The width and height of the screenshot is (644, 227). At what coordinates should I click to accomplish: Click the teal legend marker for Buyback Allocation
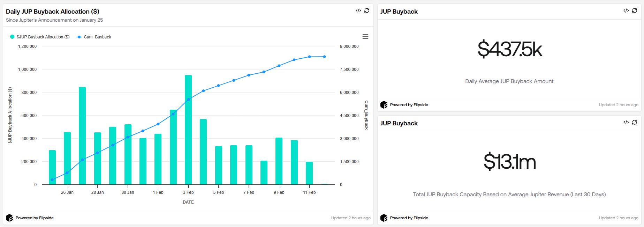(12, 37)
